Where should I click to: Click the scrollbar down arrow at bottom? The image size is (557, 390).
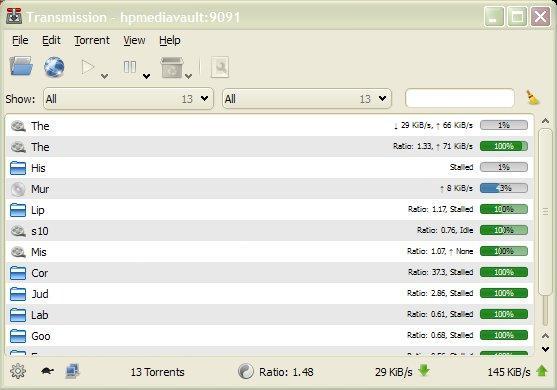tap(545, 350)
